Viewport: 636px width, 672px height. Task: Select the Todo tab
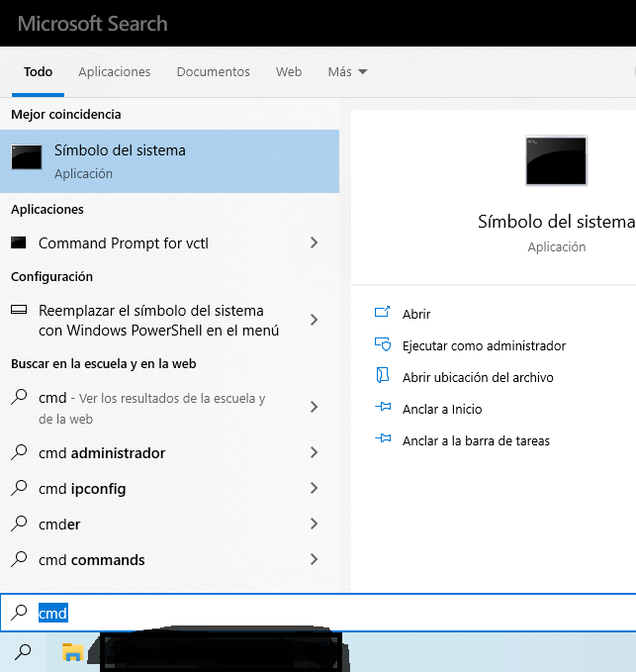39,71
